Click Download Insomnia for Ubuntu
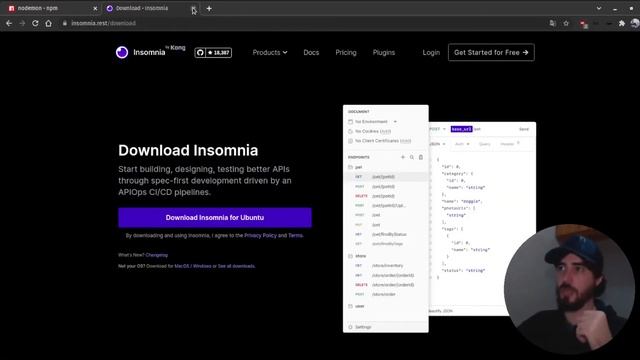 click(x=215, y=218)
